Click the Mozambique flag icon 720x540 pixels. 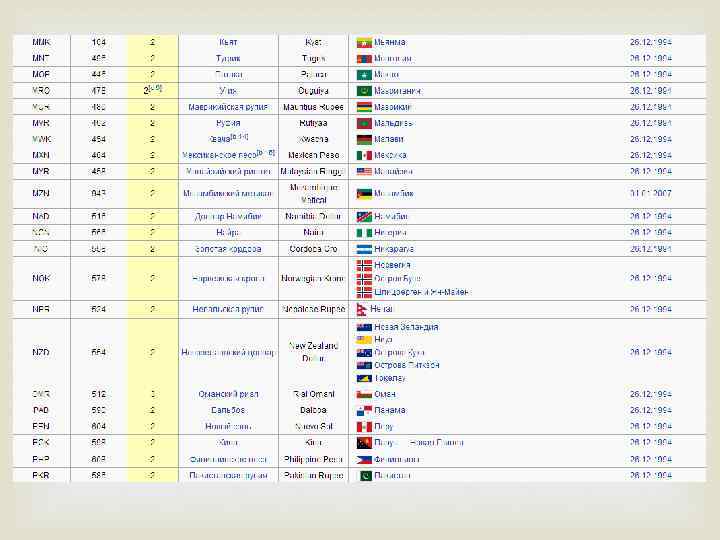tap(364, 194)
